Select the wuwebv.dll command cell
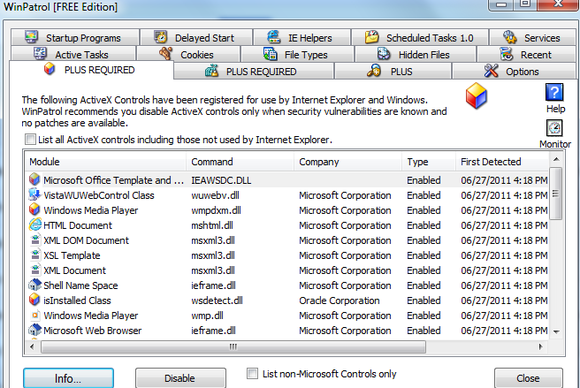 [x=215, y=195]
